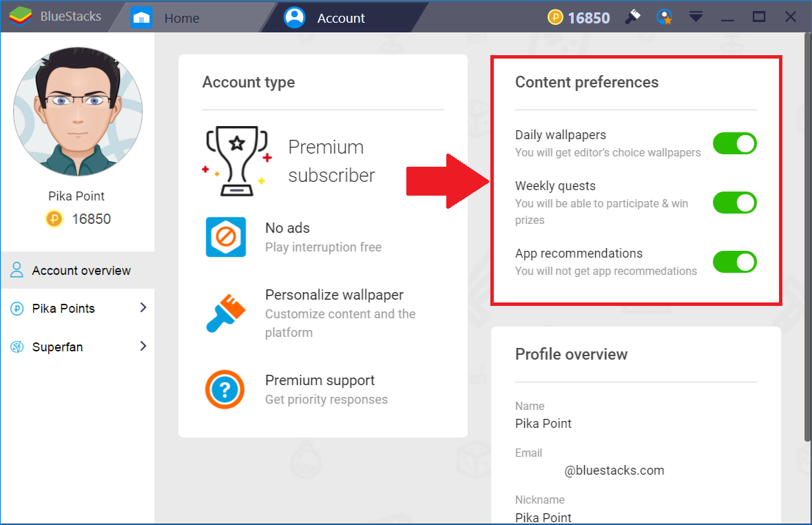The height and width of the screenshot is (525, 812).
Task: Click the paintbrush Personalize wallpaper icon
Action: [x=226, y=313]
